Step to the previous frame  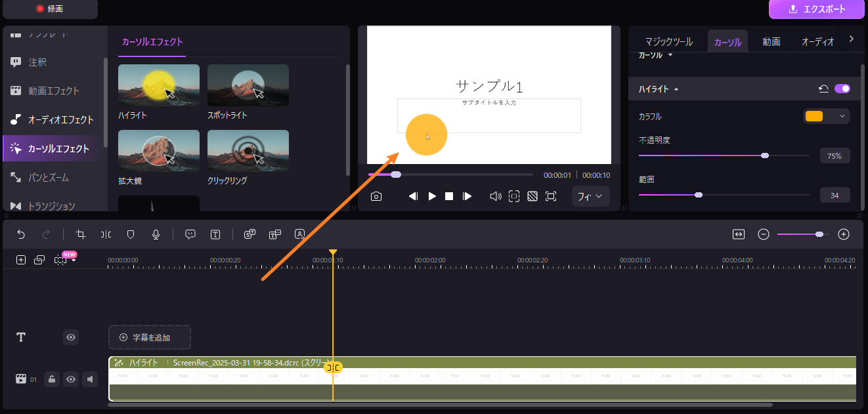(x=413, y=196)
